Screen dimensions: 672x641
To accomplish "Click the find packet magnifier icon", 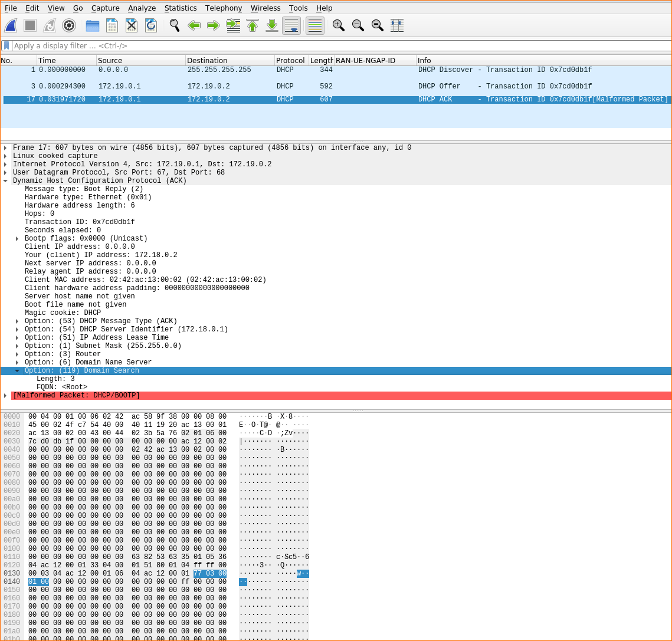I will coord(174,25).
